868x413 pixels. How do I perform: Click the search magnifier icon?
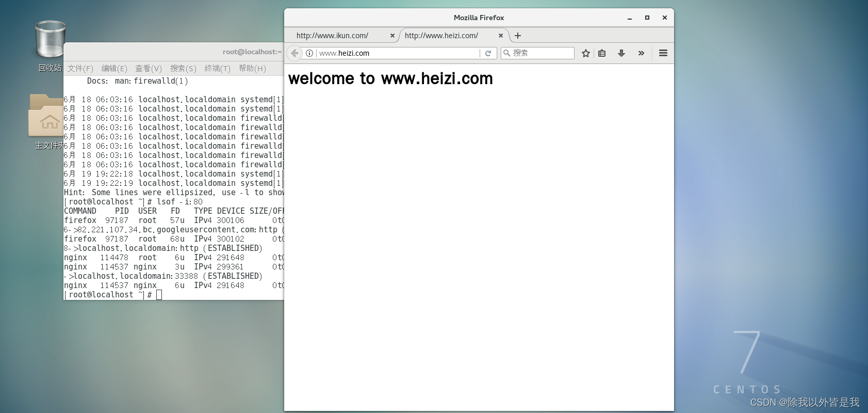click(x=506, y=53)
